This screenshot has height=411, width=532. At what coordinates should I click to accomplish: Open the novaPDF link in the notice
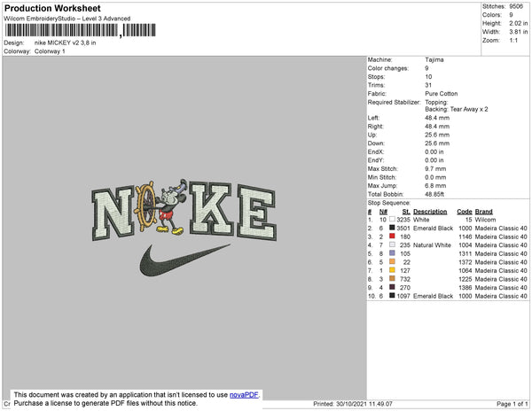244,395
